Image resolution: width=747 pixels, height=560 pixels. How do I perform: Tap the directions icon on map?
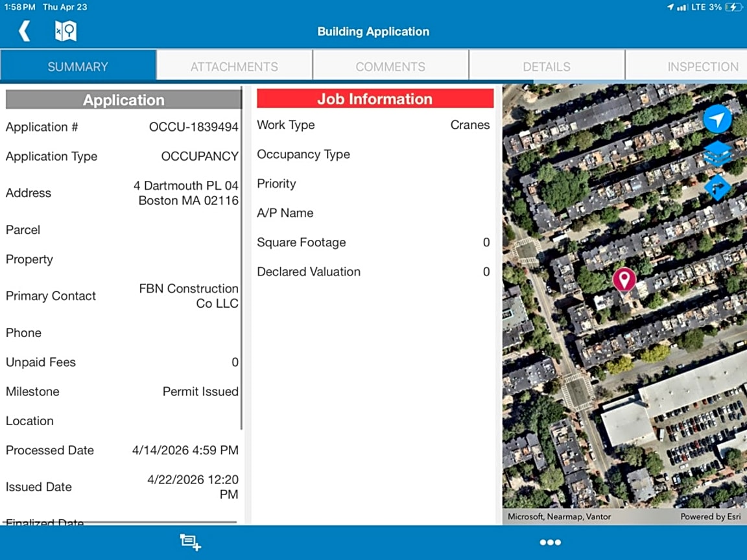click(x=717, y=187)
